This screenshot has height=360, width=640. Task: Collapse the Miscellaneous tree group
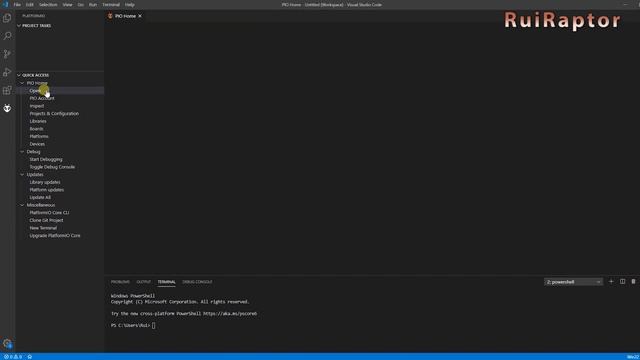coord(22,205)
